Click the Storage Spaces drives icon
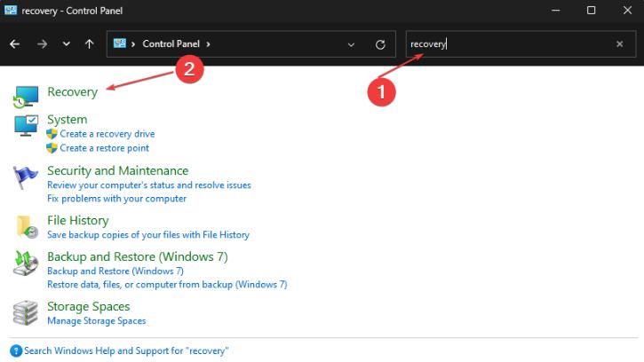The height and width of the screenshot is (362, 644). (26, 312)
